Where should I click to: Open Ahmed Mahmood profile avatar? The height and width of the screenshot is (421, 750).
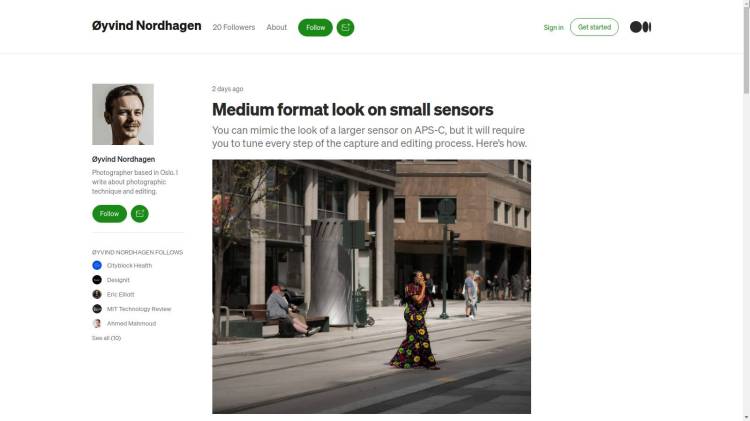coord(97,323)
